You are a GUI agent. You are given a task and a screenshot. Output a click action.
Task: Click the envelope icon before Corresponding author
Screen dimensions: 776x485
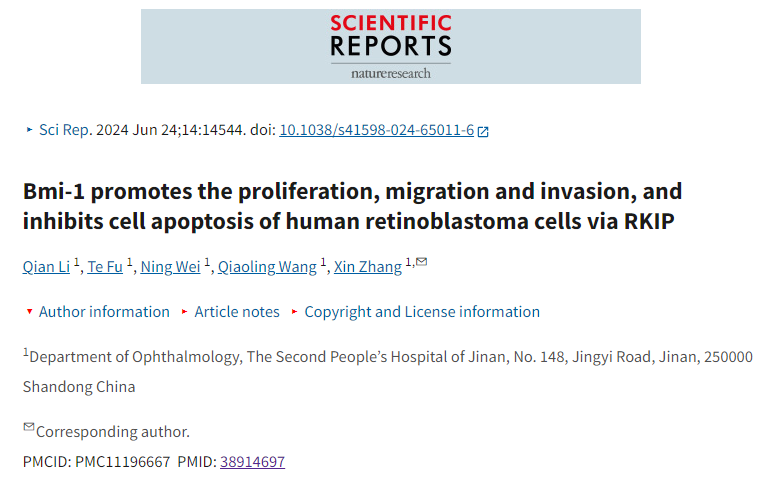click(29, 427)
